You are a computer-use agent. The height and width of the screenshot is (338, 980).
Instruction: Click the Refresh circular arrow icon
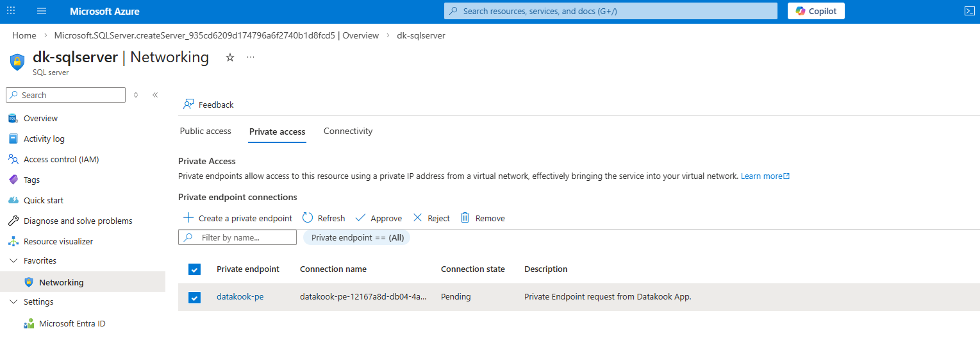click(x=308, y=218)
